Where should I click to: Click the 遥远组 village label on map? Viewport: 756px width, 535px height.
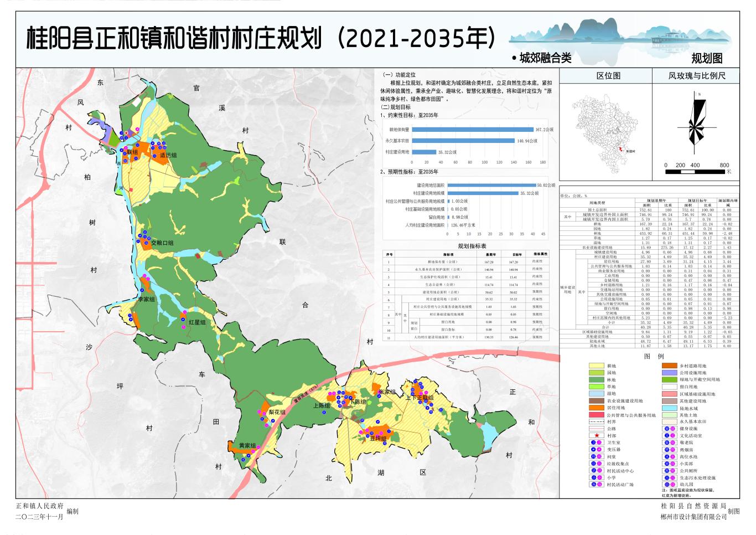[168, 156]
